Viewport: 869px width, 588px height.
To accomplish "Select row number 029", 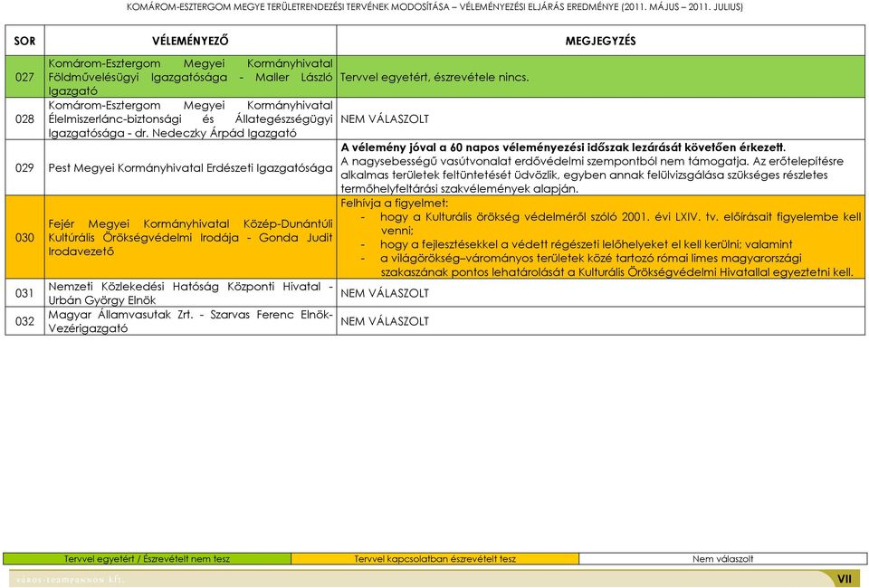I will click(25, 167).
